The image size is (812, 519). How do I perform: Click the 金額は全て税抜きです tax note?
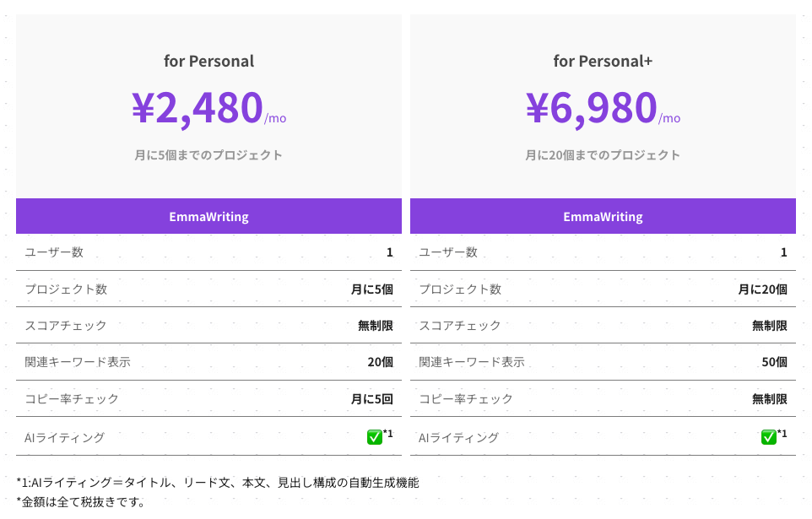point(80,502)
